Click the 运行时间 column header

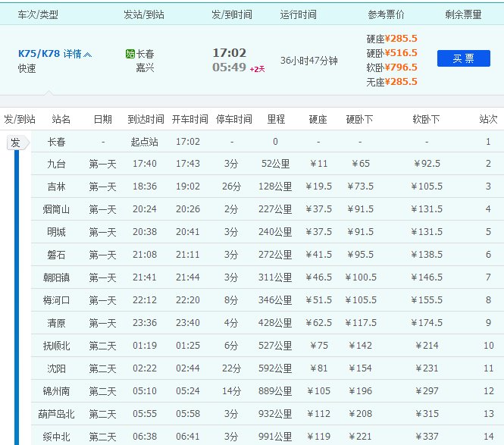click(299, 14)
